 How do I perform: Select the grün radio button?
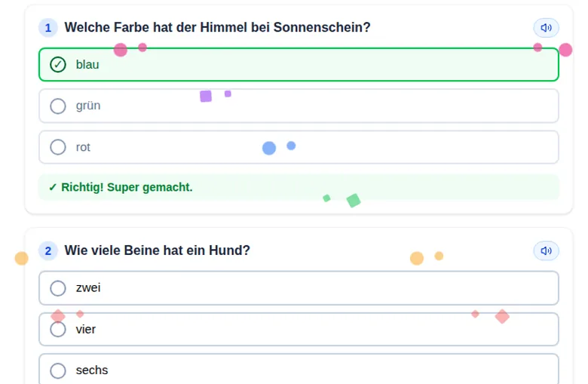pos(58,106)
